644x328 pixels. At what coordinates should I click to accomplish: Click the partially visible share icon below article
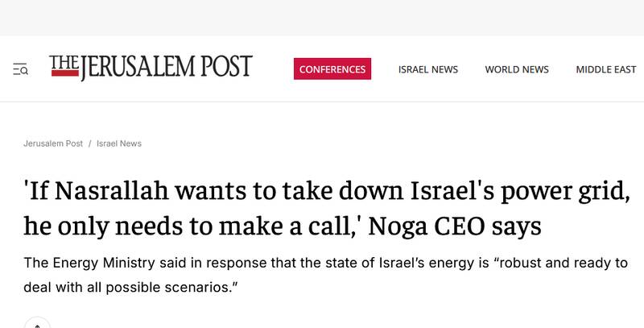coord(37,322)
